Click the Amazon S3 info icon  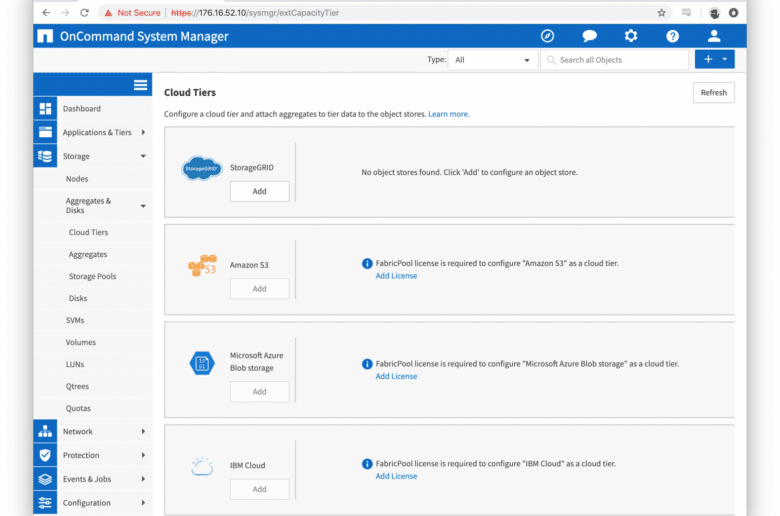click(367, 263)
